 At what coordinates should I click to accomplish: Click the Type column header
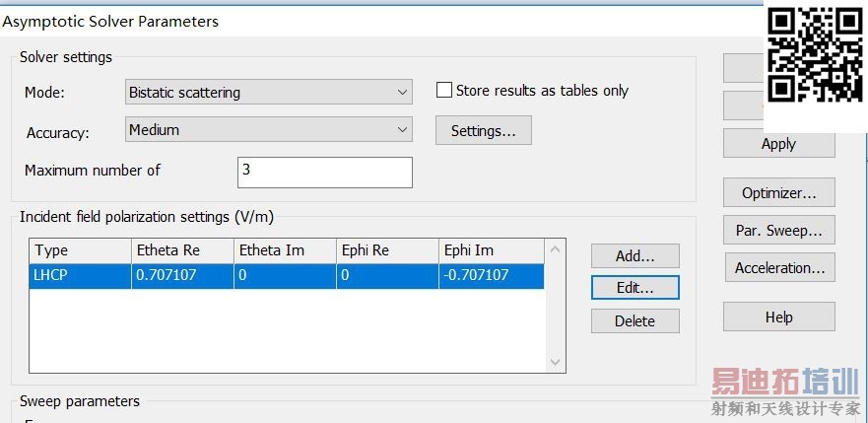pos(80,250)
